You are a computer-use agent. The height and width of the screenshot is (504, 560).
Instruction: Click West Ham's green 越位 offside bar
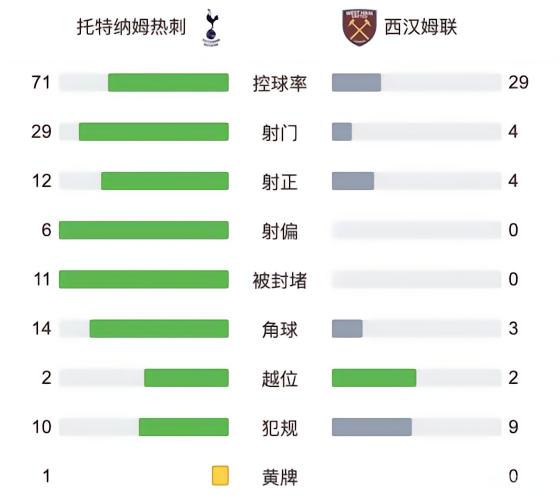click(x=374, y=378)
